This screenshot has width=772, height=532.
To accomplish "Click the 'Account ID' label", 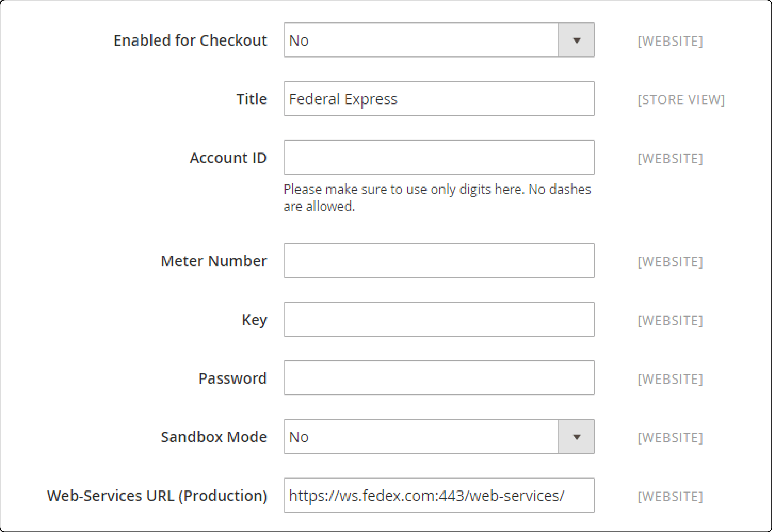I will [x=228, y=158].
